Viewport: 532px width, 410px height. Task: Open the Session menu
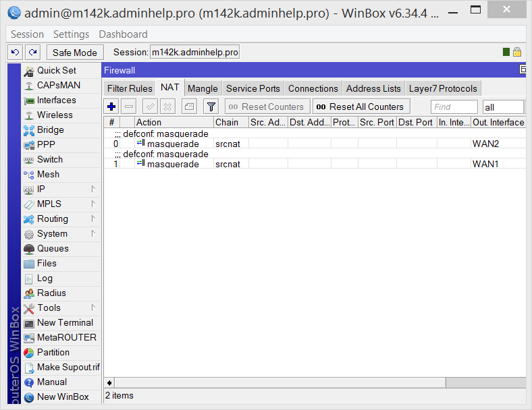click(27, 34)
